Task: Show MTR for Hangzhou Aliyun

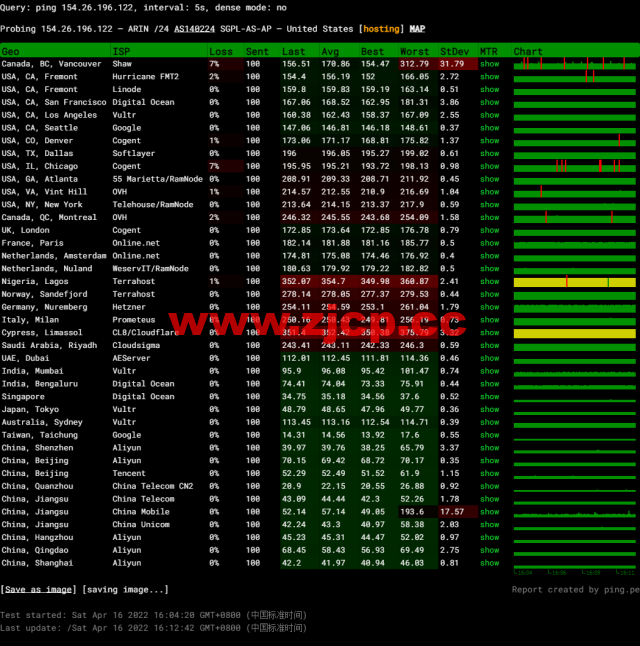Action: 490,537
